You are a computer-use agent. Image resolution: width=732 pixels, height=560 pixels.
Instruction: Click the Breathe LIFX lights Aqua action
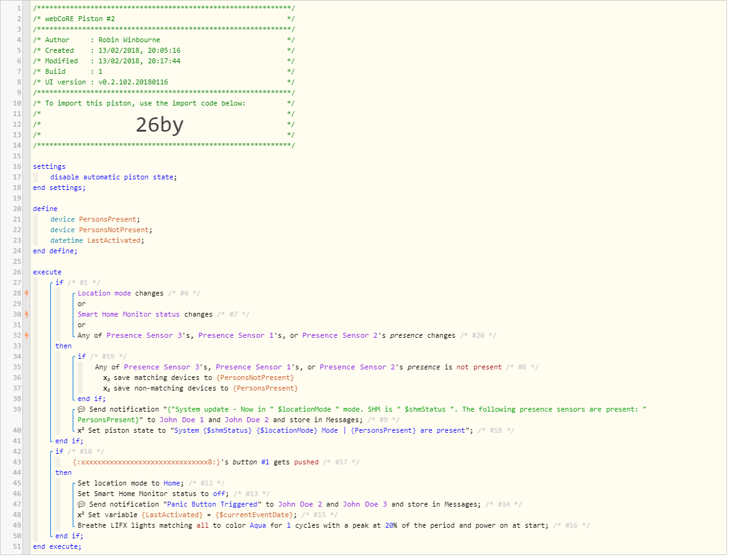313,525
